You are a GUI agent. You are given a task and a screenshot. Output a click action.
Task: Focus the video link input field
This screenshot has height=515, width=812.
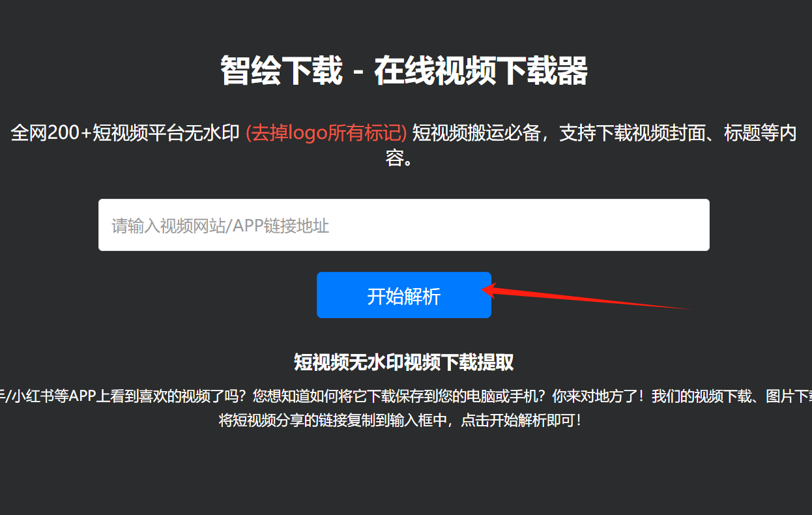tap(404, 225)
